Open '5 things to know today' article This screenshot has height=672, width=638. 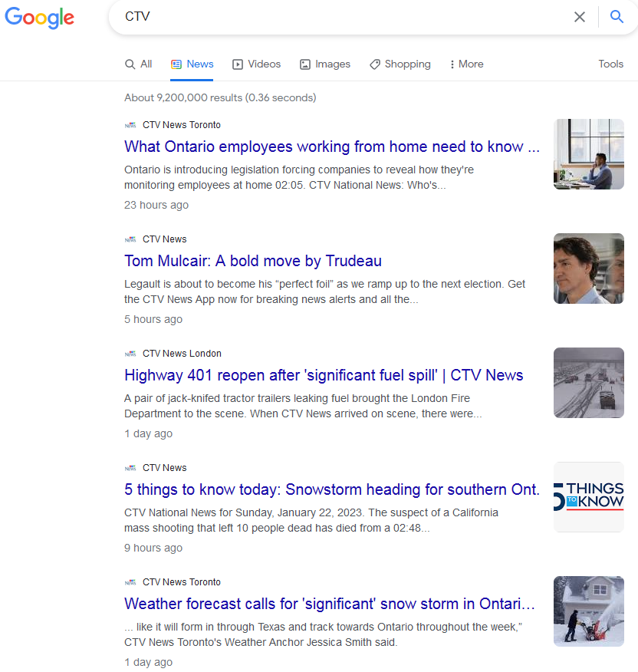(x=331, y=489)
